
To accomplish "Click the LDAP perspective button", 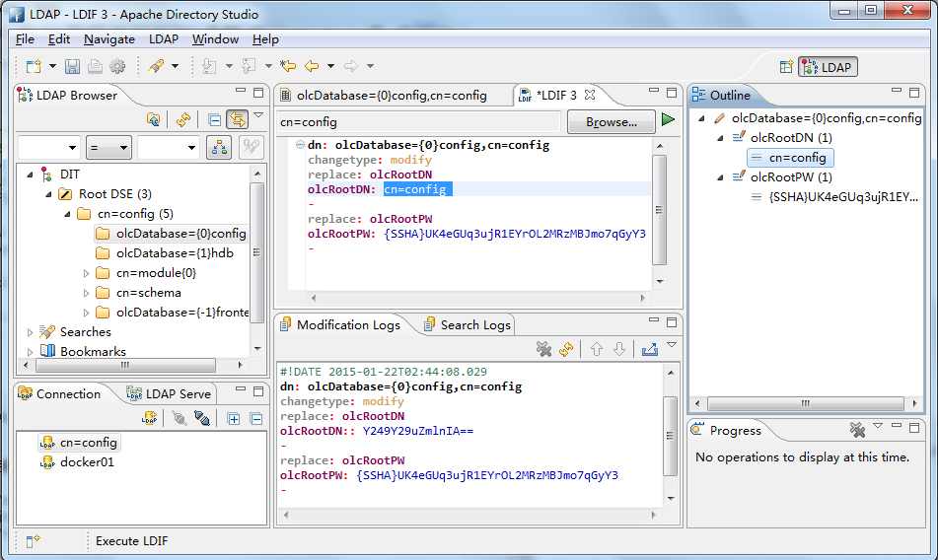I will click(x=828, y=67).
